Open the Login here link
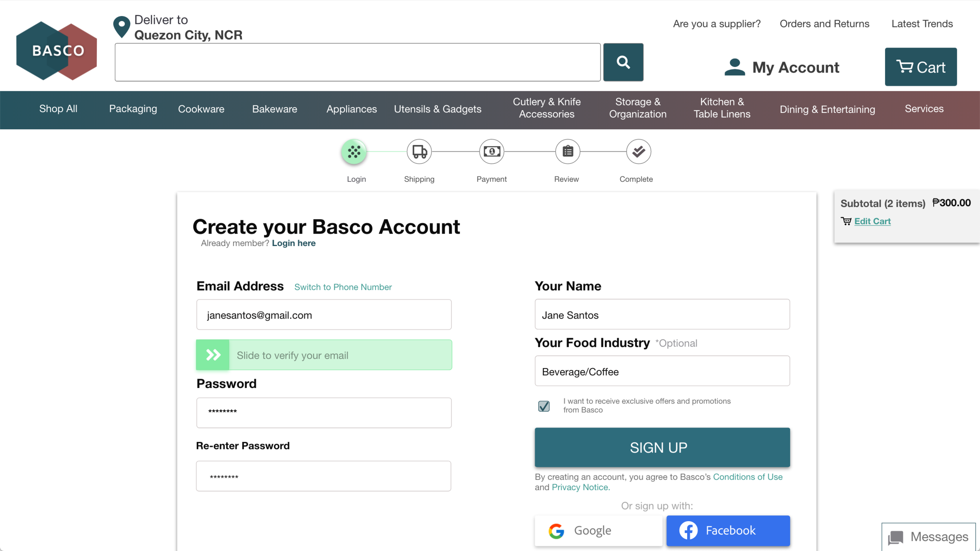 [x=294, y=243]
